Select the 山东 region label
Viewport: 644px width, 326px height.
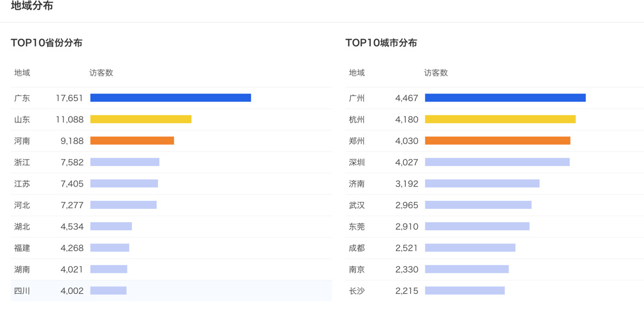click(22, 119)
